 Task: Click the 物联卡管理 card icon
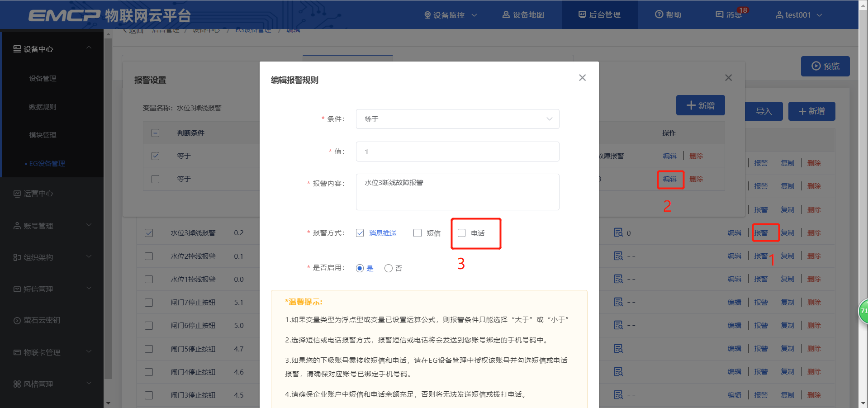17,352
